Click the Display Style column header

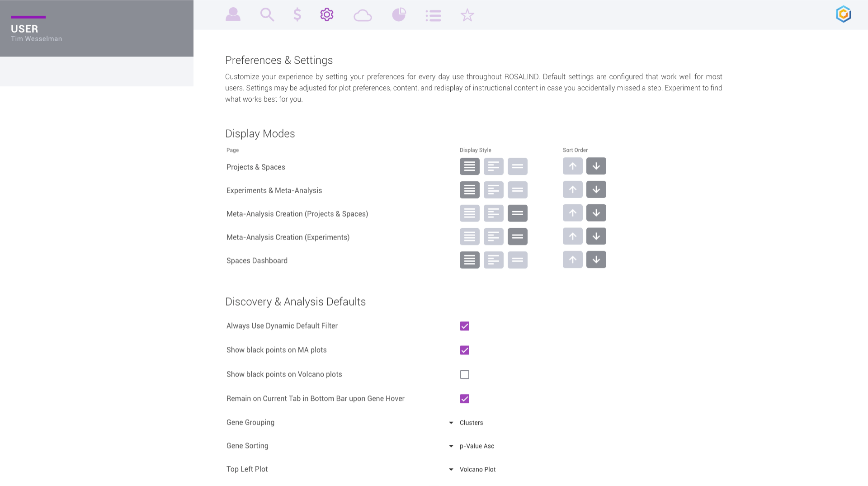pos(476,151)
